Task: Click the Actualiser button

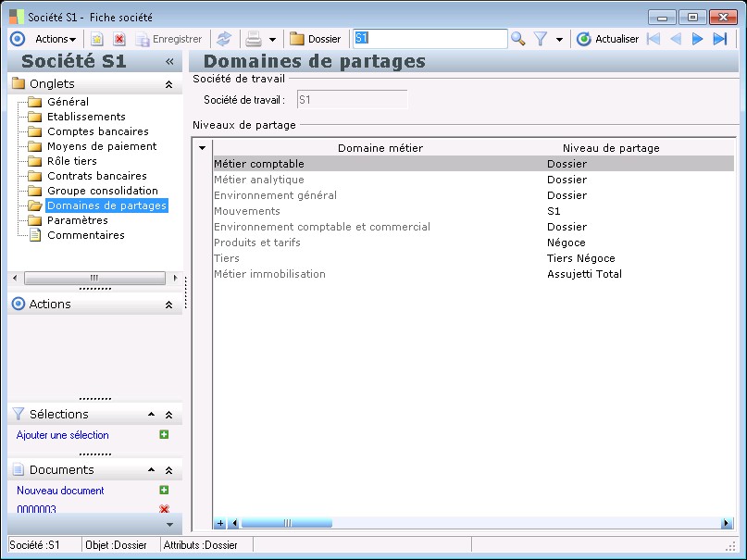Action: (x=607, y=39)
